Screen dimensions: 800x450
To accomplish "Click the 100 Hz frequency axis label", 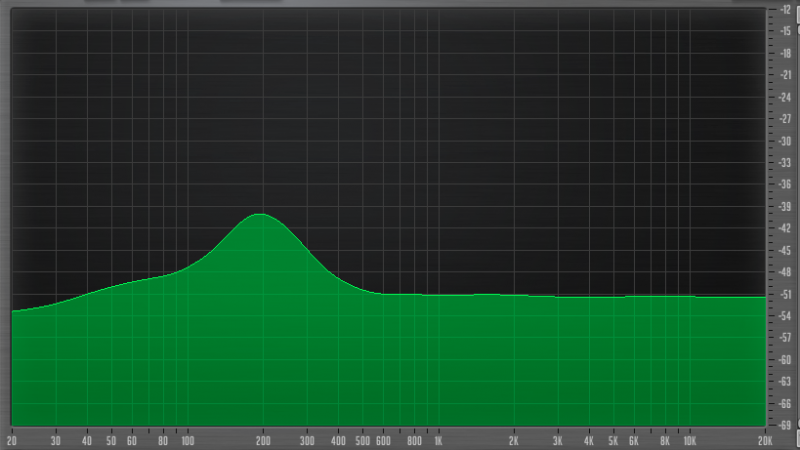I will point(187,440).
